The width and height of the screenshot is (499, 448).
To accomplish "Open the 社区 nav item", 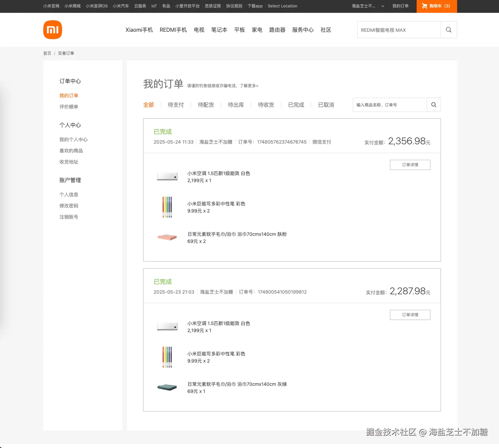I will (x=326, y=30).
